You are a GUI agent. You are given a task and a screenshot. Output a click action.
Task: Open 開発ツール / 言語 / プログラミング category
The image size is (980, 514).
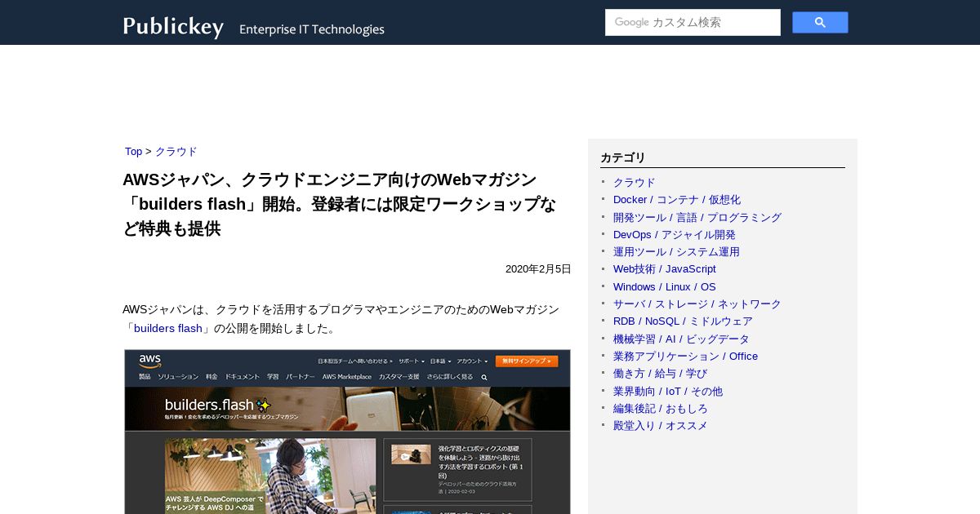click(697, 218)
